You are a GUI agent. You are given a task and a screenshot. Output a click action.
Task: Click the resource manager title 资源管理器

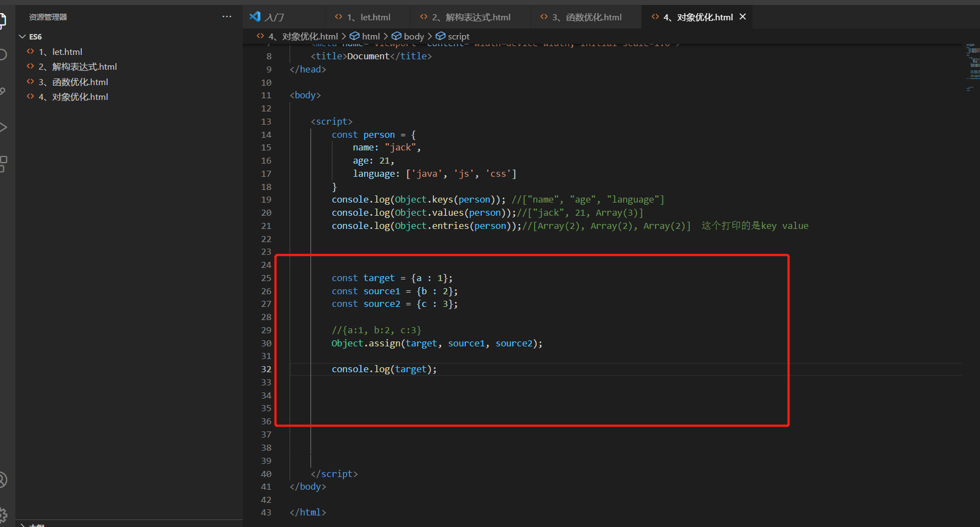(48, 17)
